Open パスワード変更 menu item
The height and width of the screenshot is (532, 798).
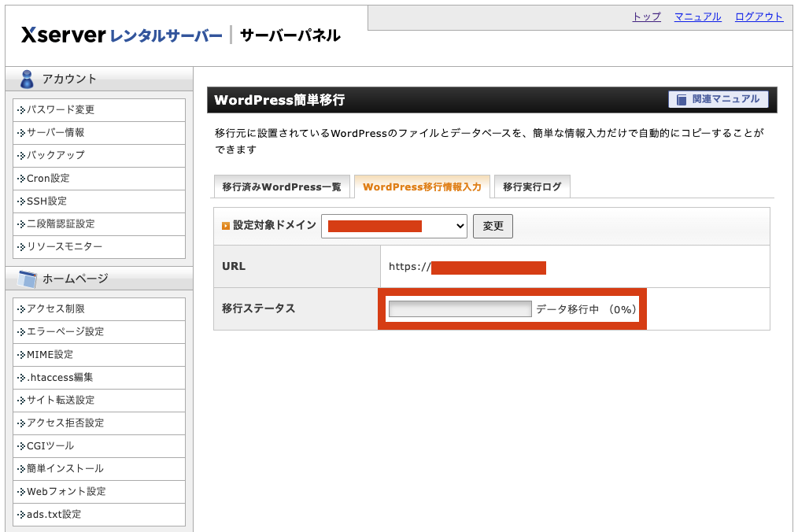click(x=99, y=110)
